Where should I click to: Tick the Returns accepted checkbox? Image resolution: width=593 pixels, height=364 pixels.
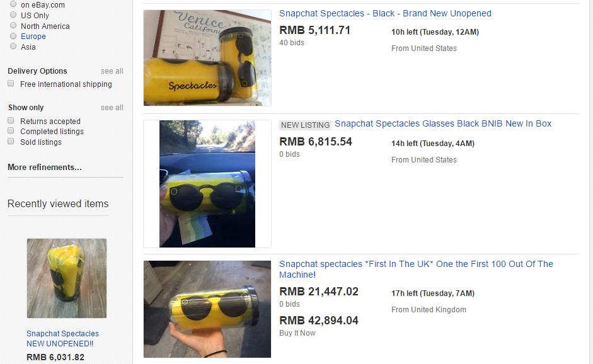pyautogui.click(x=11, y=120)
